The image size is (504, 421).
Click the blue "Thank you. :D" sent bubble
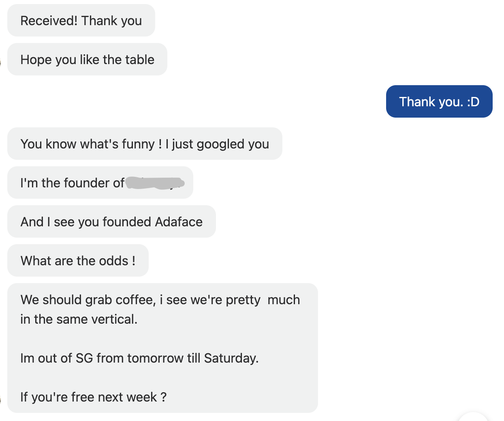(439, 102)
